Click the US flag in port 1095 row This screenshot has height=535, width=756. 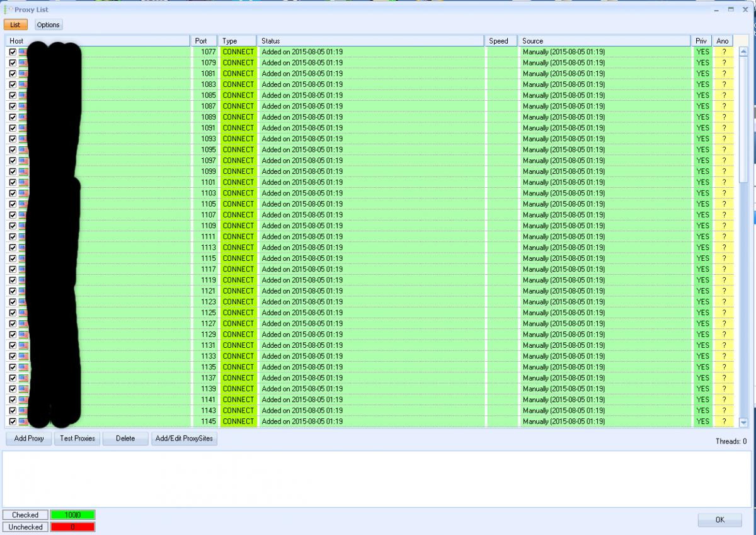pos(23,149)
